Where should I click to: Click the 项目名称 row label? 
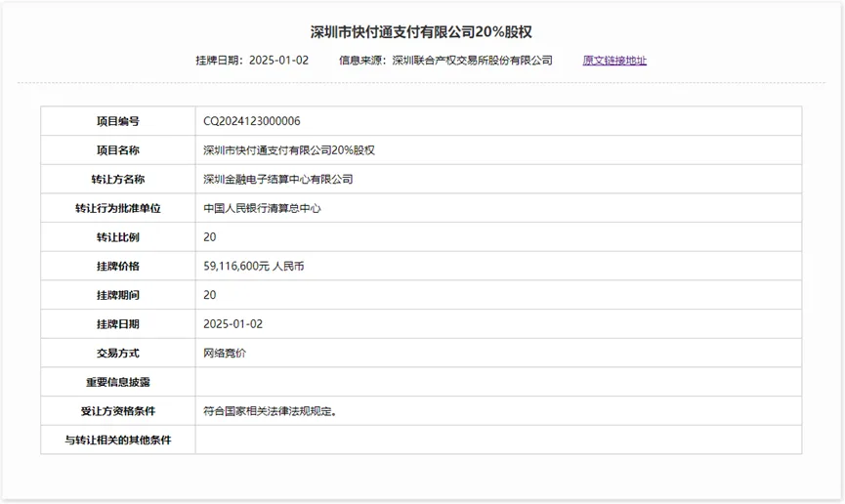(118, 150)
